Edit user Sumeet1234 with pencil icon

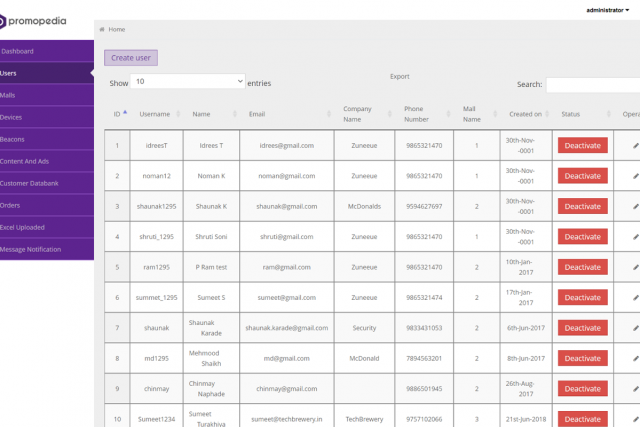[x=636, y=419]
